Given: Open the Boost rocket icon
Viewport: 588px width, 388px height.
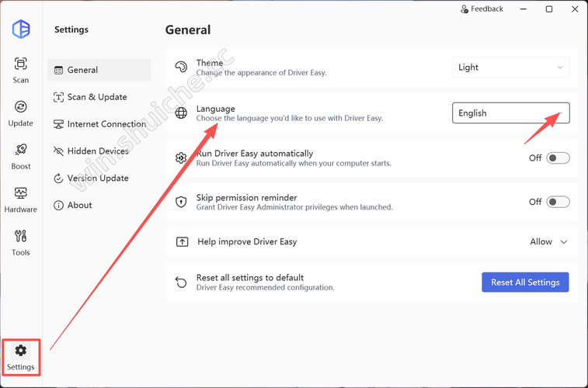Looking at the screenshot, I should point(21,155).
